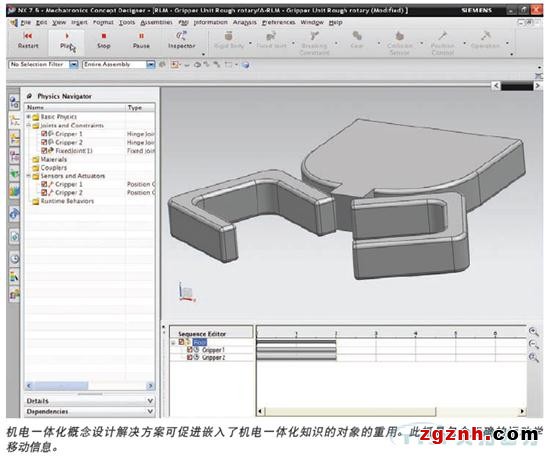The width and height of the screenshot is (551, 457).
Task: Click the Rigid Body tool icon
Action: [x=229, y=36]
